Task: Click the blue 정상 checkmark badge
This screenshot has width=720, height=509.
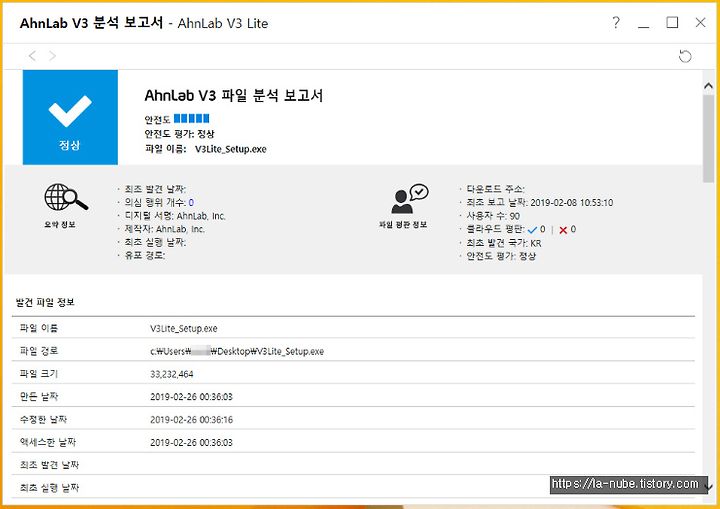Action: coord(70,117)
